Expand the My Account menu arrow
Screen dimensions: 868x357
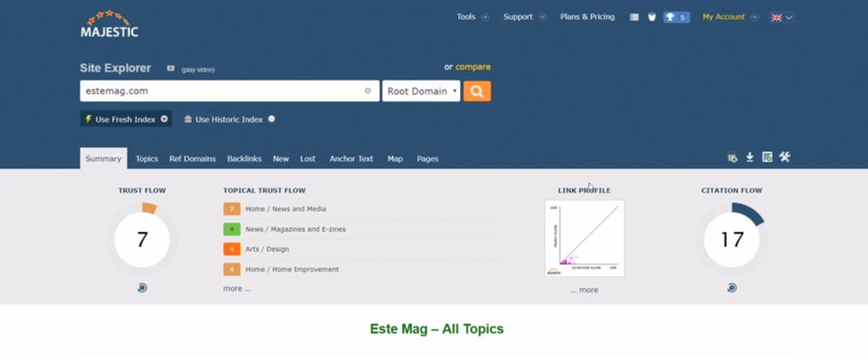(x=754, y=17)
